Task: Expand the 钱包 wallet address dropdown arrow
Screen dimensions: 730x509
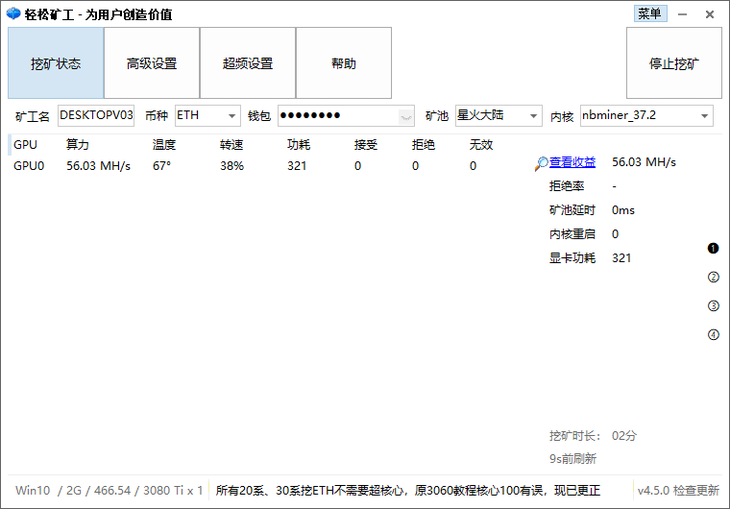Action: (x=405, y=116)
